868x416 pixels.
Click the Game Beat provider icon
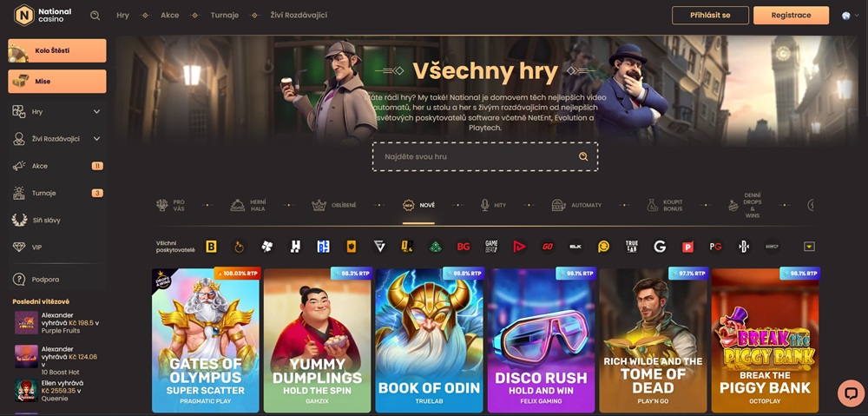491,247
